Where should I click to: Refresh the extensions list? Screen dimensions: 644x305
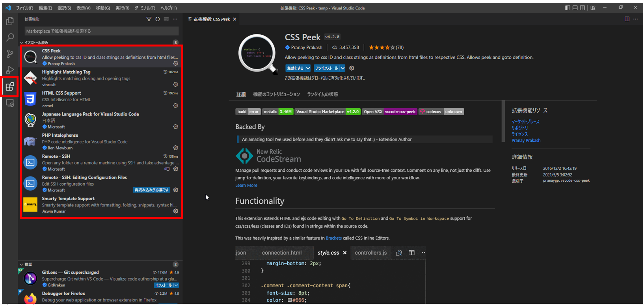pyautogui.click(x=158, y=19)
